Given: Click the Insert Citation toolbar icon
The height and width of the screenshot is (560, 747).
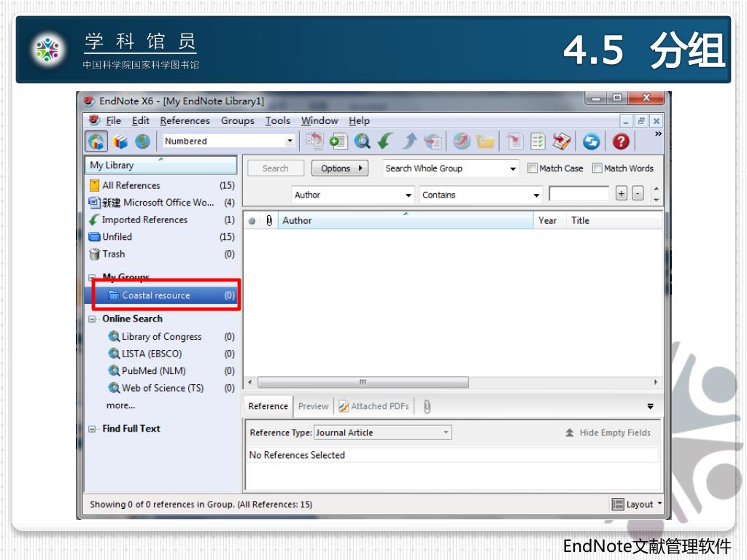Looking at the screenshot, I should [x=515, y=141].
